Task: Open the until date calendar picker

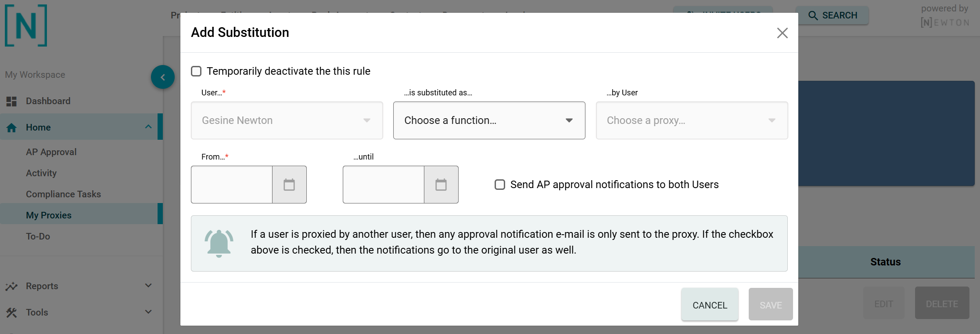Action: [441, 185]
